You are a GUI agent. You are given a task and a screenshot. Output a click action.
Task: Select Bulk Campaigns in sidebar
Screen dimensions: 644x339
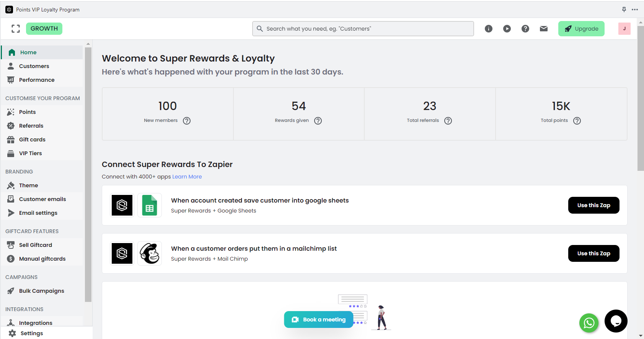point(41,291)
